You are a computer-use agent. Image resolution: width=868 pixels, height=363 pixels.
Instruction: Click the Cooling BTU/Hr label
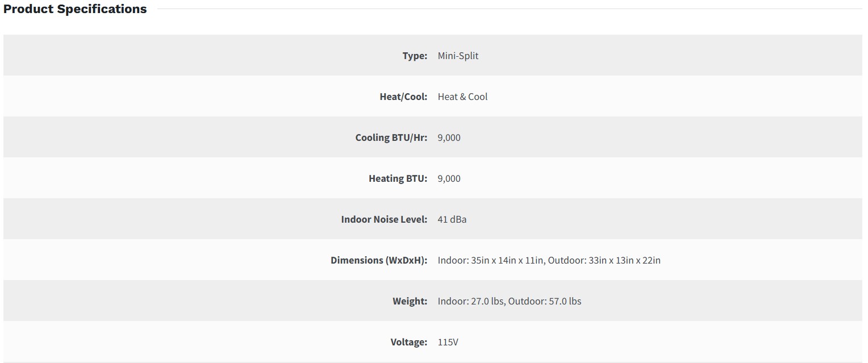(x=391, y=137)
